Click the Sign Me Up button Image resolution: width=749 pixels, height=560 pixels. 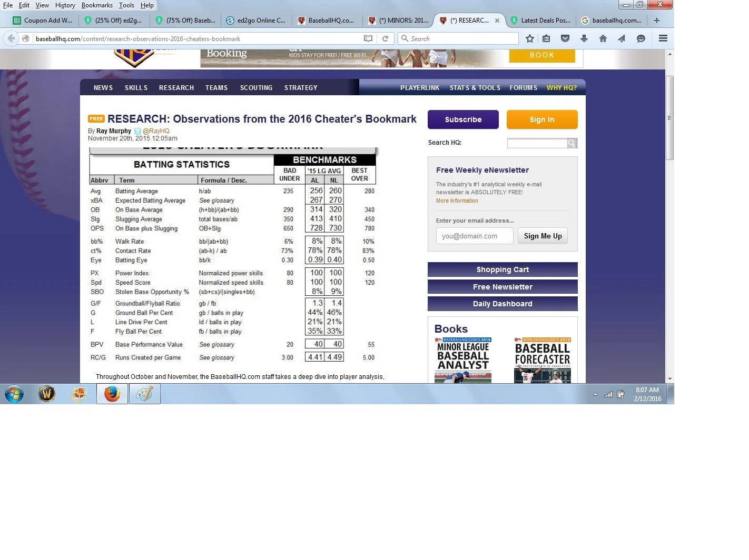543,236
